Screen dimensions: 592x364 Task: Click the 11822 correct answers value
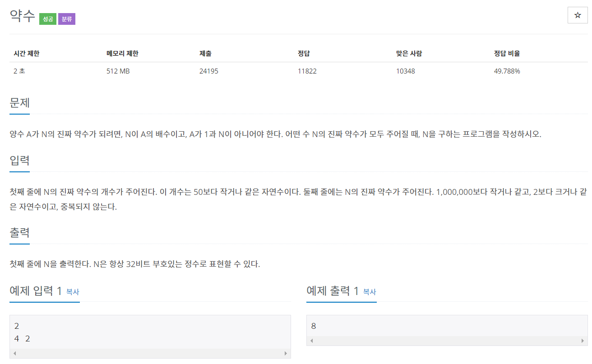click(x=306, y=71)
